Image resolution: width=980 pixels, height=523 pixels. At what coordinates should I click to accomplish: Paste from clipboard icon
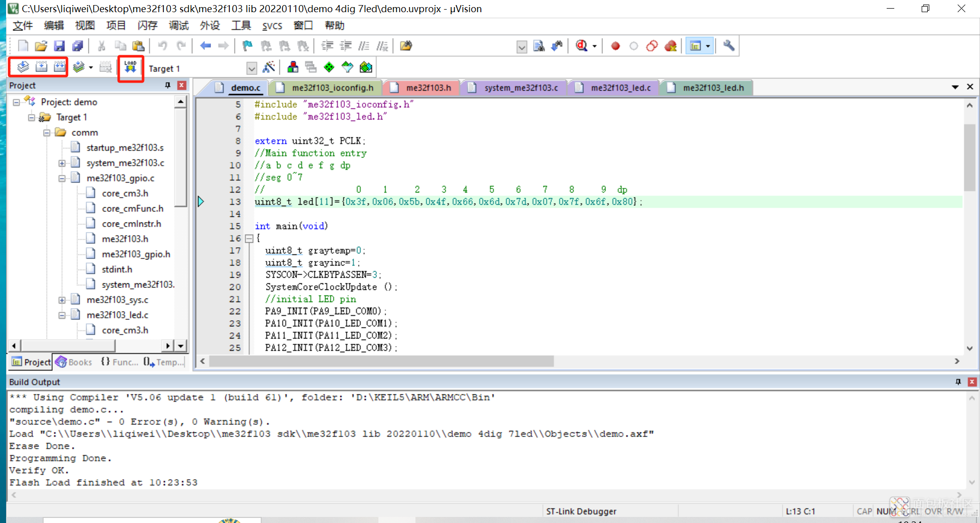pyautogui.click(x=138, y=46)
